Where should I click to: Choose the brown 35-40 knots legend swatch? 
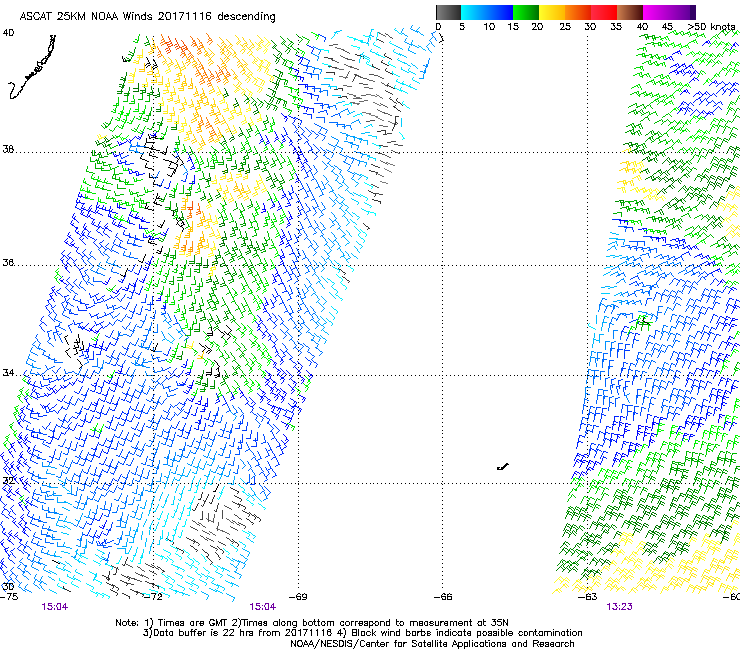pos(630,12)
